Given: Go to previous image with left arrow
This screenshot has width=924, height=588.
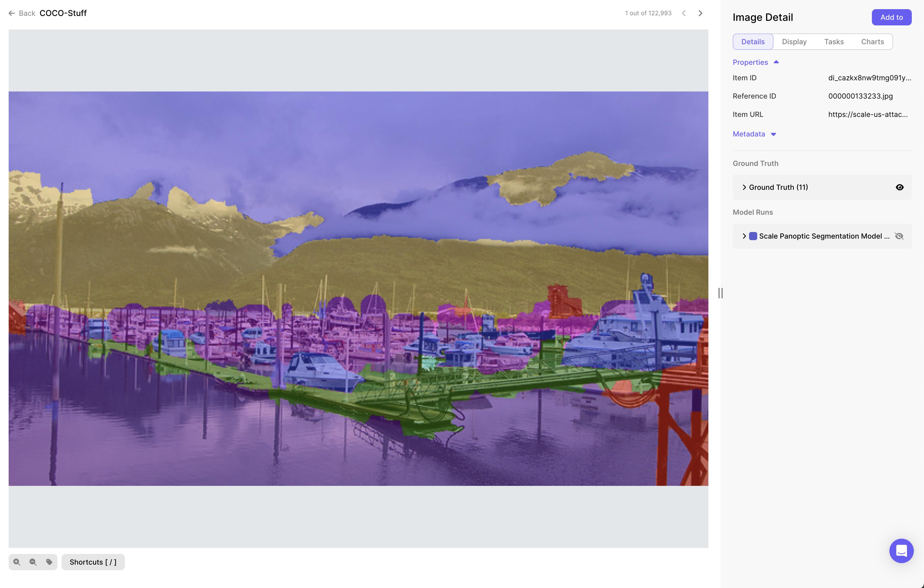Looking at the screenshot, I should (684, 13).
